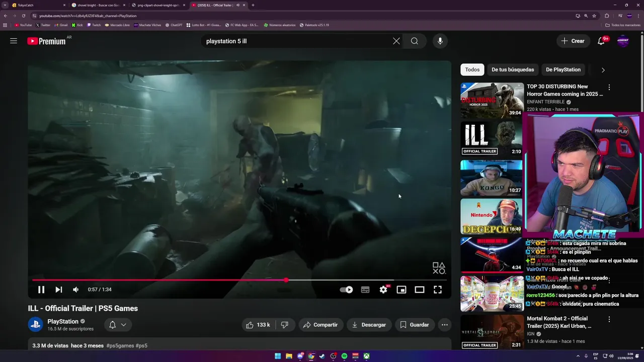
Task: Show more filter chips with arrow
Action: [603, 70]
